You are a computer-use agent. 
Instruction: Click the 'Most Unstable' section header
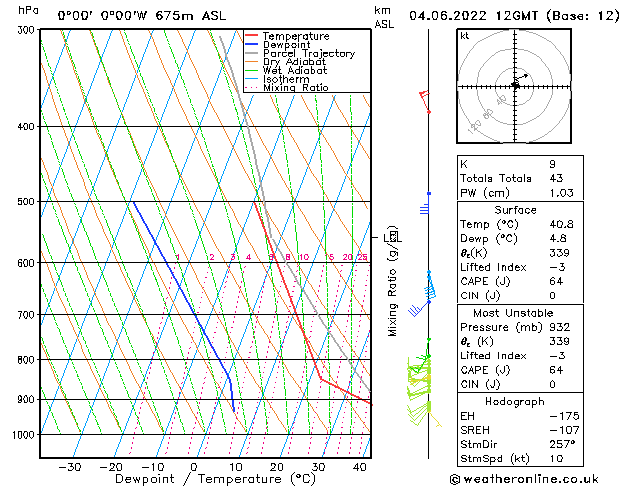point(514,312)
